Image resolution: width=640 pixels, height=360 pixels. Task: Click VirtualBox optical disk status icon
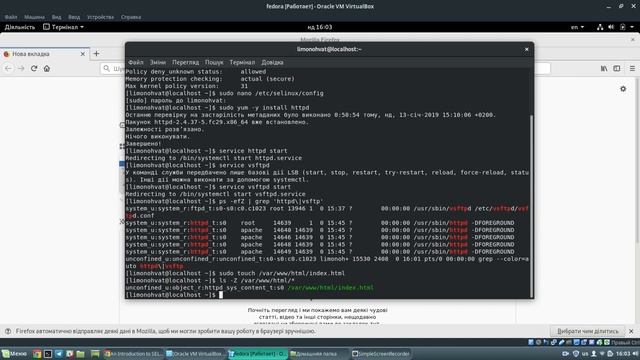[538, 342]
